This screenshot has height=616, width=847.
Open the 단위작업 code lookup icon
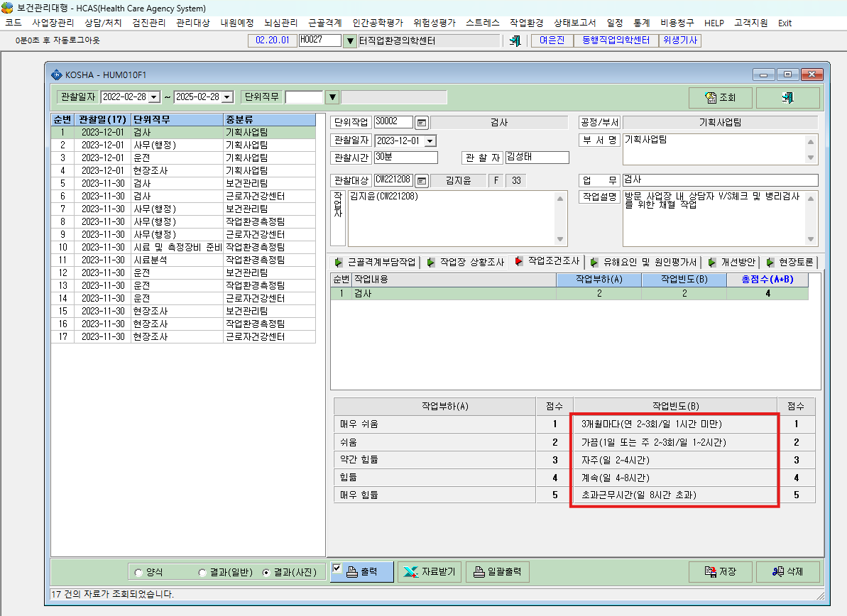[422, 123]
